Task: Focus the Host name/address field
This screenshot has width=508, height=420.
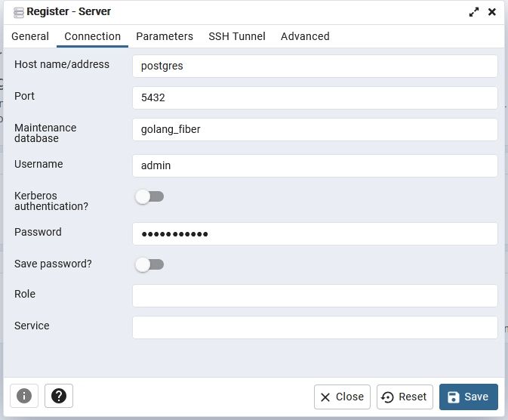Action: [315, 66]
